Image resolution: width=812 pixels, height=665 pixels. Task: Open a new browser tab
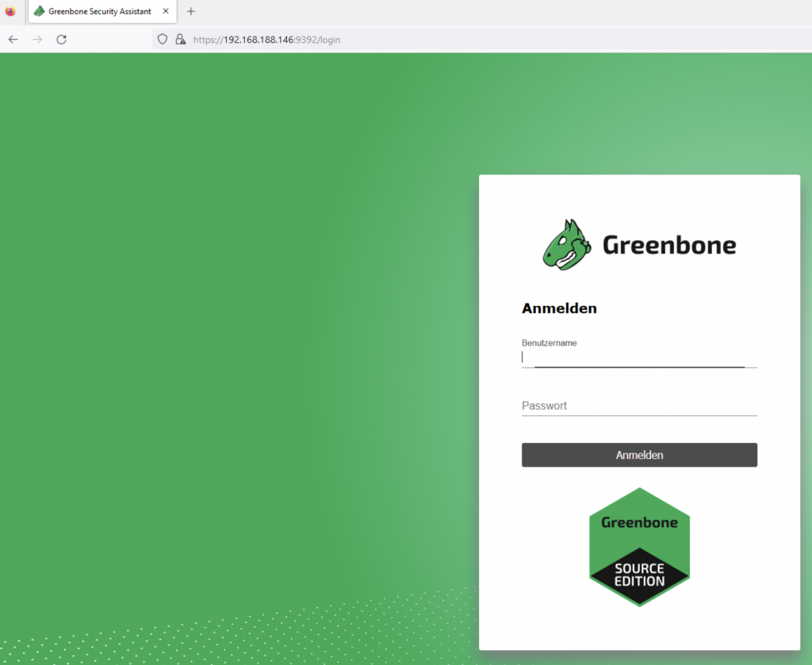(x=190, y=12)
